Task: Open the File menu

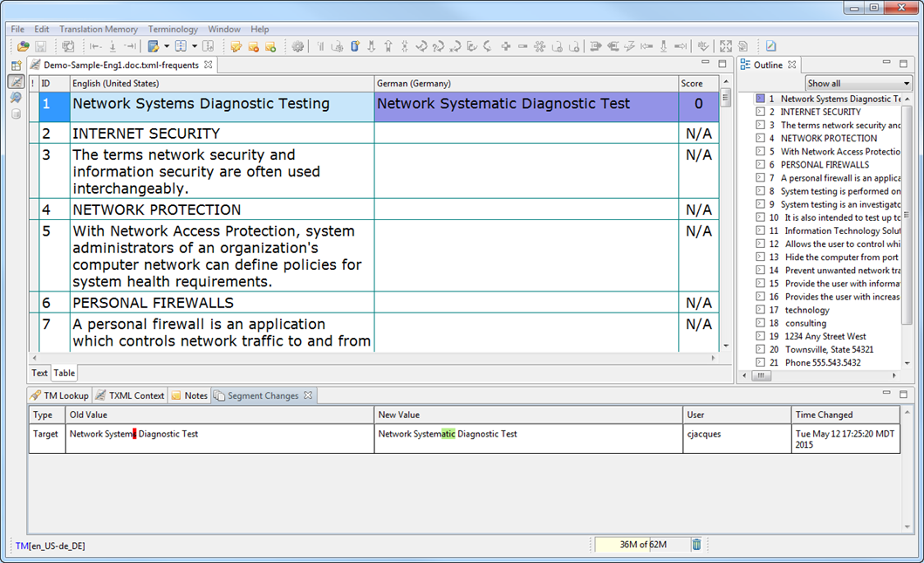Action: pos(17,29)
